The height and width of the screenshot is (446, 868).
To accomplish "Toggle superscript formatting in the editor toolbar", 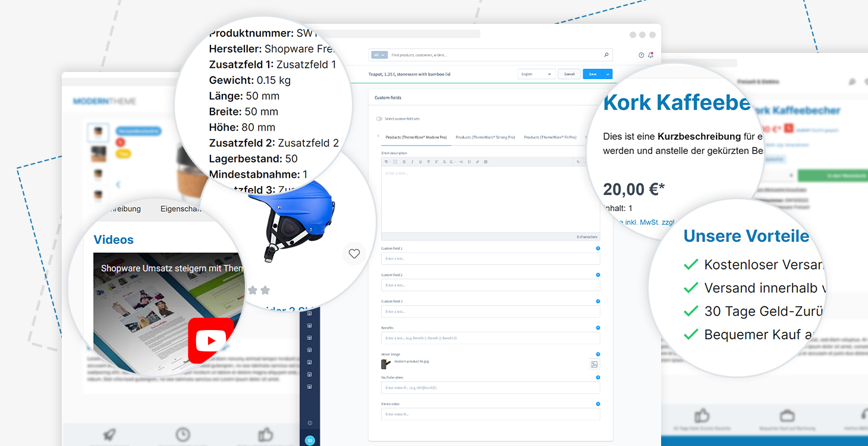I will [x=436, y=162].
